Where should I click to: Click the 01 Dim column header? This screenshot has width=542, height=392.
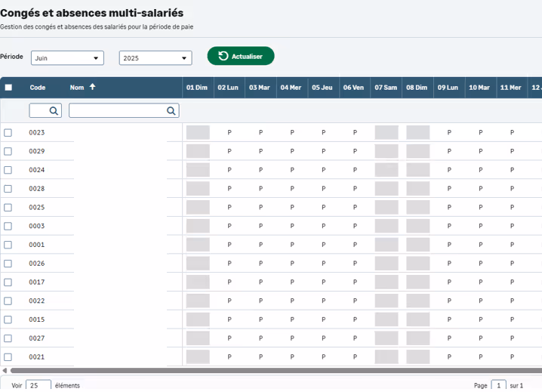(x=198, y=88)
